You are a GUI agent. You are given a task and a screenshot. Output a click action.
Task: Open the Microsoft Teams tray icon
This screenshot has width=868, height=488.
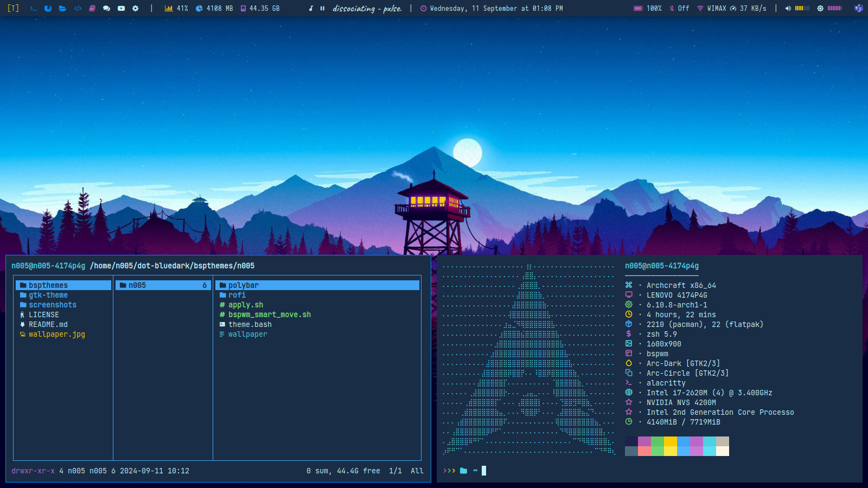pos(859,8)
